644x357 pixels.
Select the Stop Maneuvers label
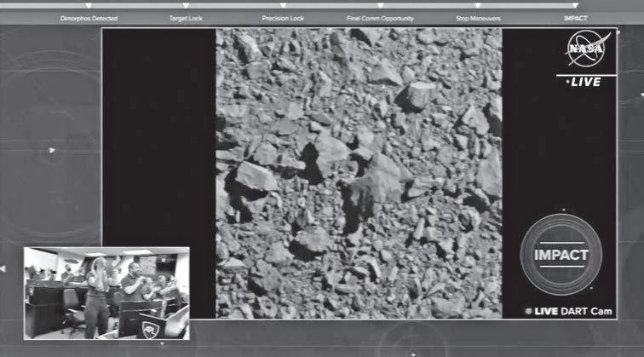tap(478, 19)
